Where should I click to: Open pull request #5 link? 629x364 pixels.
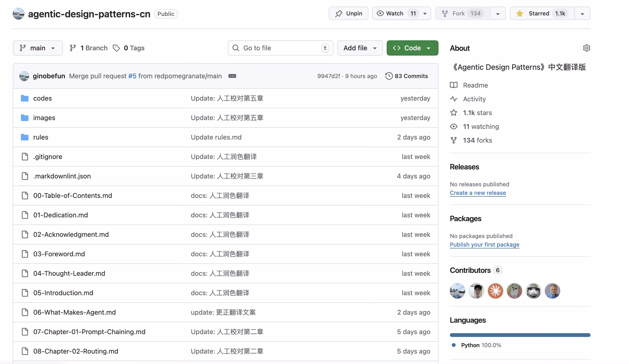tap(132, 76)
